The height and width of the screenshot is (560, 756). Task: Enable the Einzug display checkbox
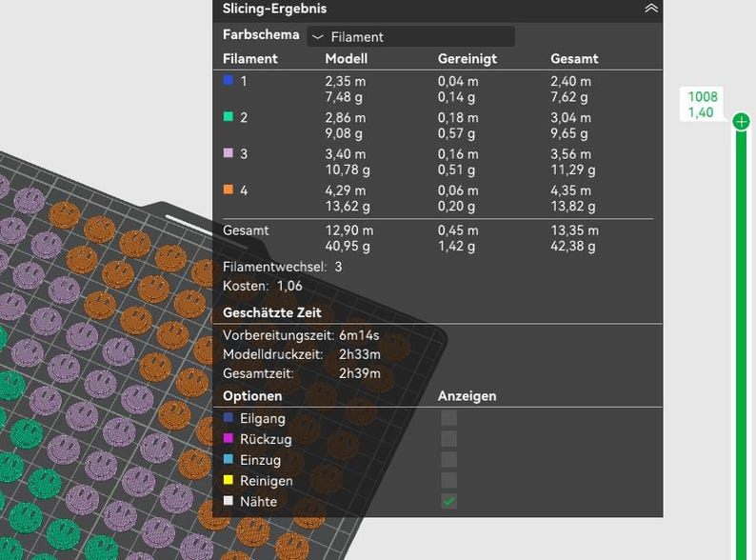click(x=448, y=459)
